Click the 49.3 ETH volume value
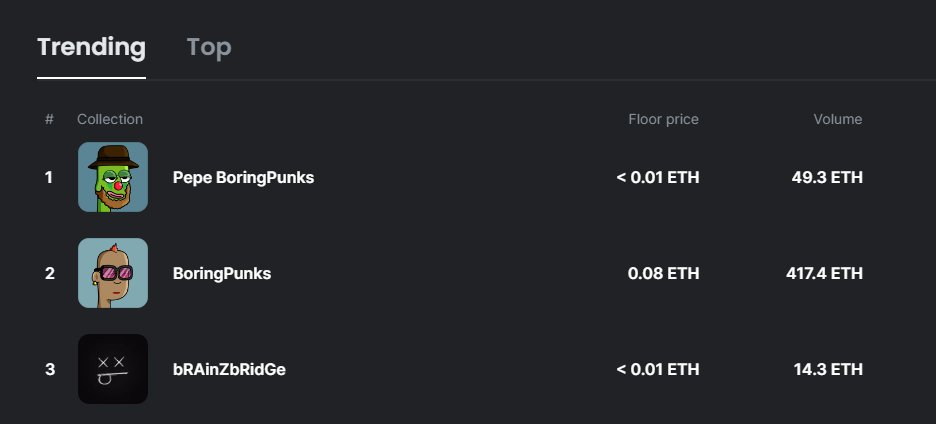The width and height of the screenshot is (936, 424). [827, 177]
